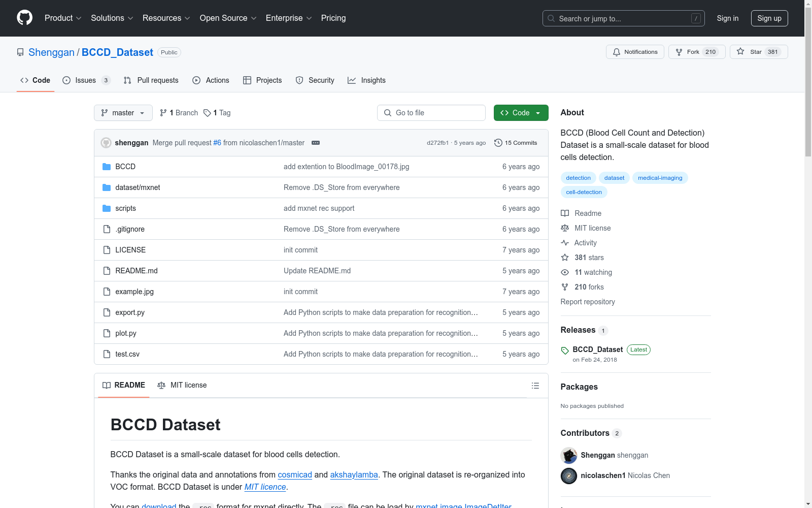Open the master branch dropdown
This screenshot has height=508, width=812.
123,113
